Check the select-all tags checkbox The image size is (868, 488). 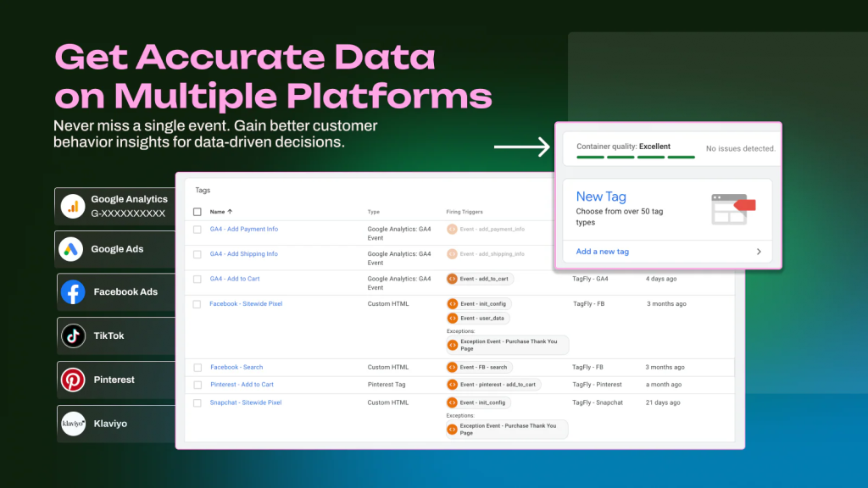(x=197, y=212)
